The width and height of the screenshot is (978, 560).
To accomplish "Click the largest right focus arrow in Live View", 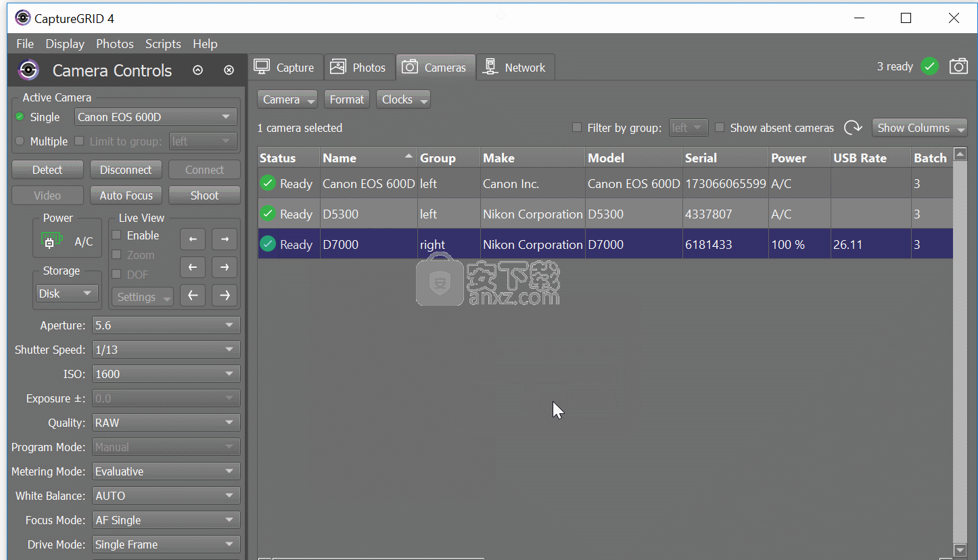I will coord(225,296).
